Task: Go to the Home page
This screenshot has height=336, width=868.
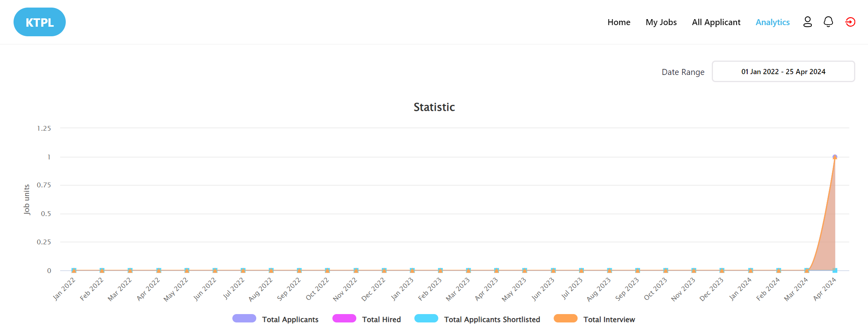Action: [x=619, y=22]
